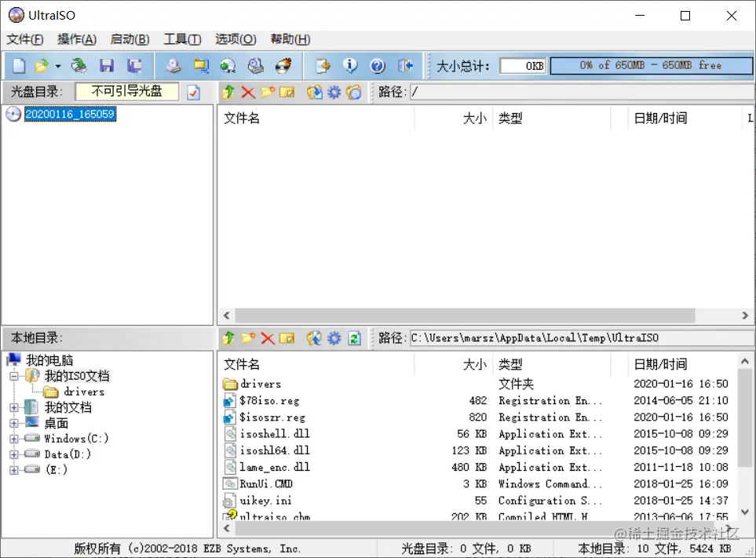Image resolution: width=756 pixels, height=558 pixels.
Task: Click the image info icon
Action: [x=350, y=66]
